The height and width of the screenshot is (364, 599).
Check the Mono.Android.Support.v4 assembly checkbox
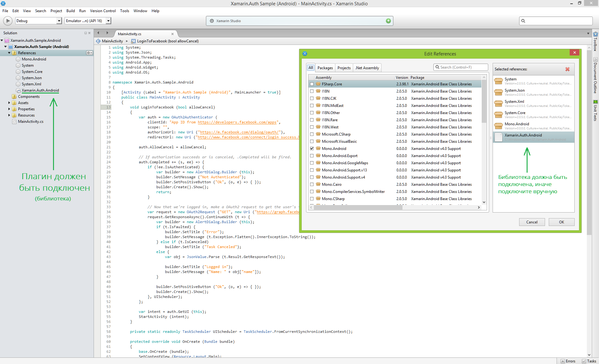[x=312, y=177]
